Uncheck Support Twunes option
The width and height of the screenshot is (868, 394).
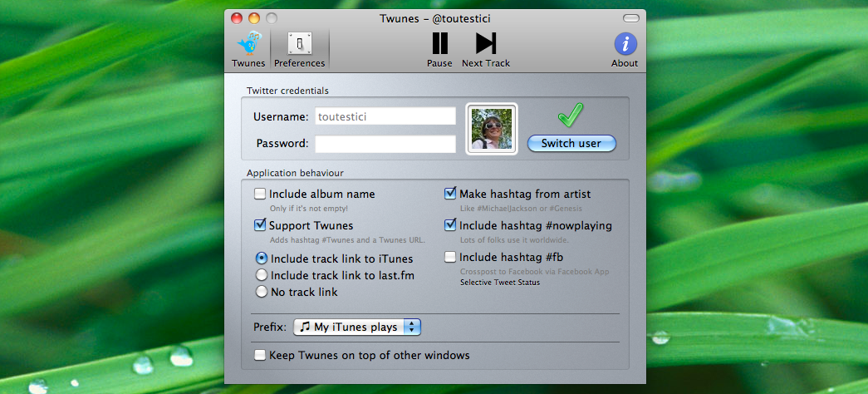[260, 225]
